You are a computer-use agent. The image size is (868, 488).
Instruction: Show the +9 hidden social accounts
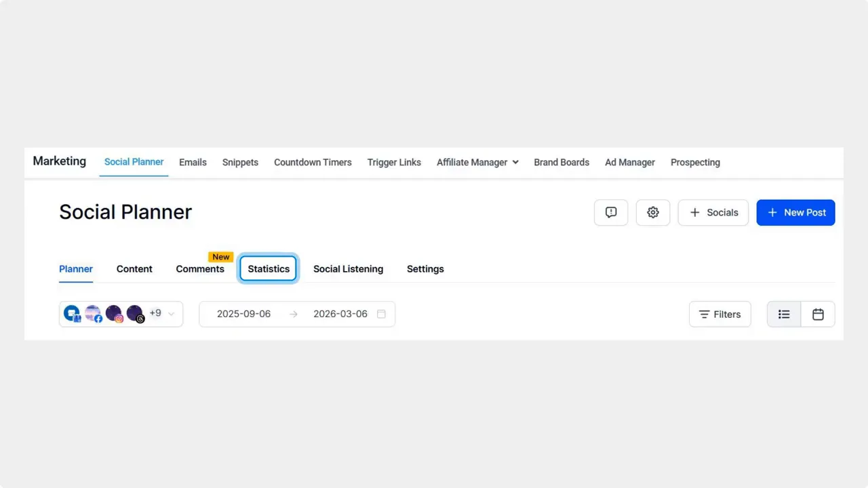[x=155, y=313]
